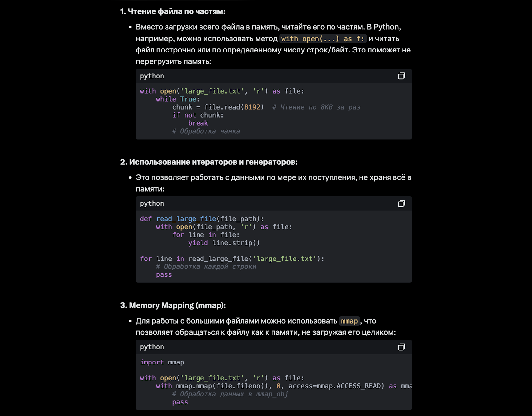Copy the chunk-reading code block
532x416 pixels.
(401, 76)
